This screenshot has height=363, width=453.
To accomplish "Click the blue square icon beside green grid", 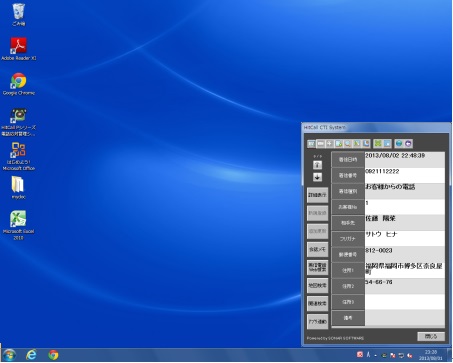I will click(x=387, y=144).
